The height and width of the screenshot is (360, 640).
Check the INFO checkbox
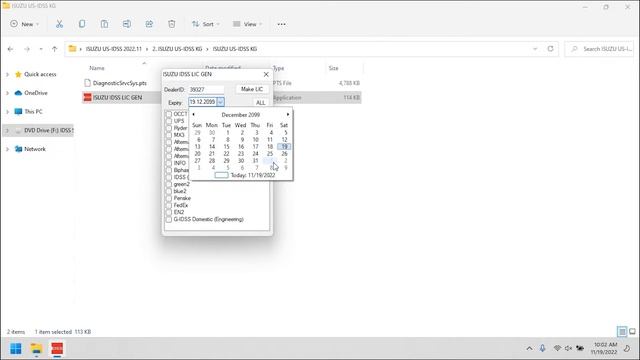[169, 163]
